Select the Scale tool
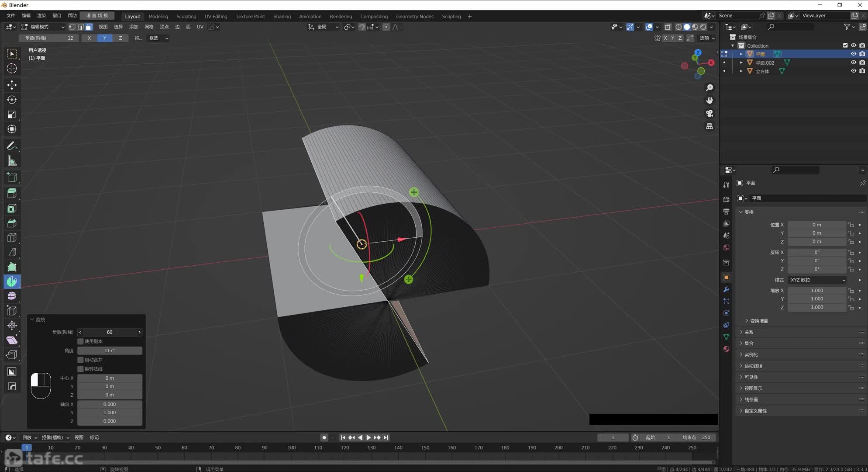Viewport: 868px width, 472px height. pyautogui.click(x=12, y=115)
